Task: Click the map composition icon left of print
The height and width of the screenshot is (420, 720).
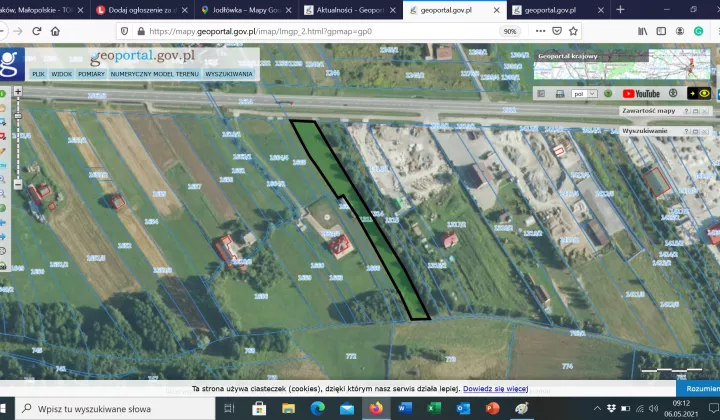Action: pyautogui.click(x=541, y=94)
